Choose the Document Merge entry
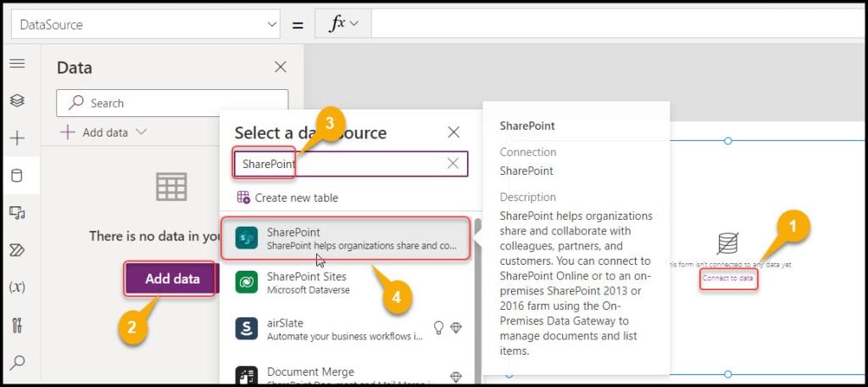The width and height of the screenshot is (868, 387). 347,375
